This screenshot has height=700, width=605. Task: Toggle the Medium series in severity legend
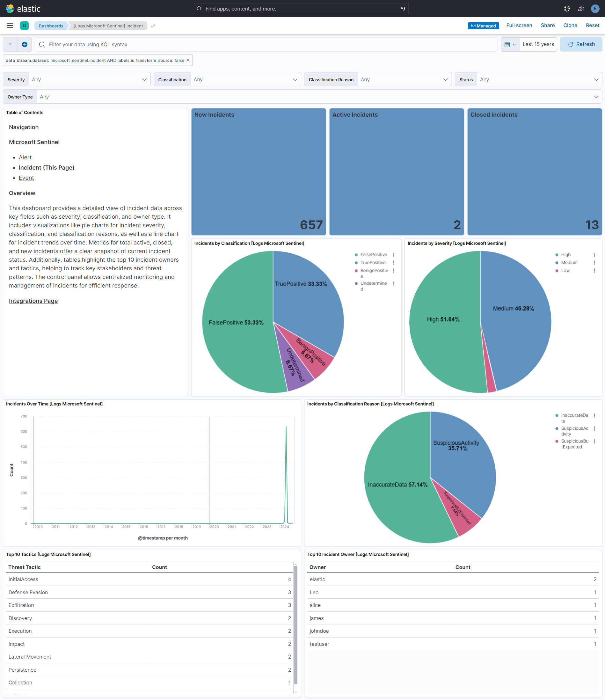click(x=569, y=263)
